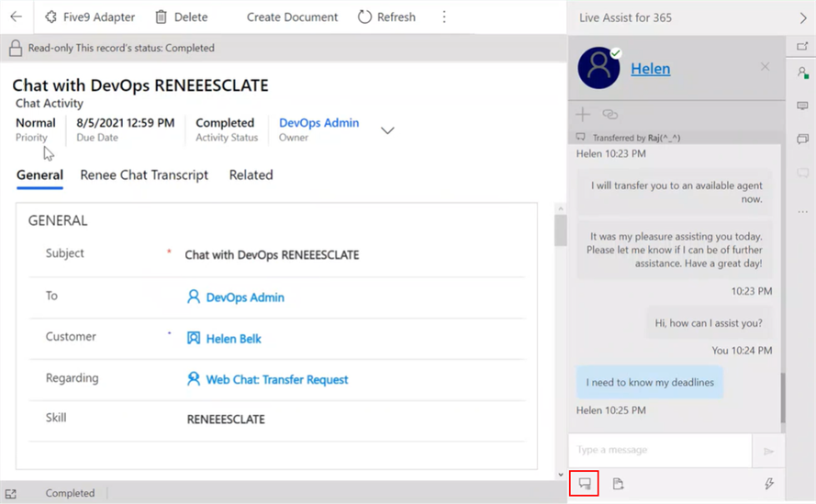Click the Type a message field
816x504 pixels.
tap(659, 450)
